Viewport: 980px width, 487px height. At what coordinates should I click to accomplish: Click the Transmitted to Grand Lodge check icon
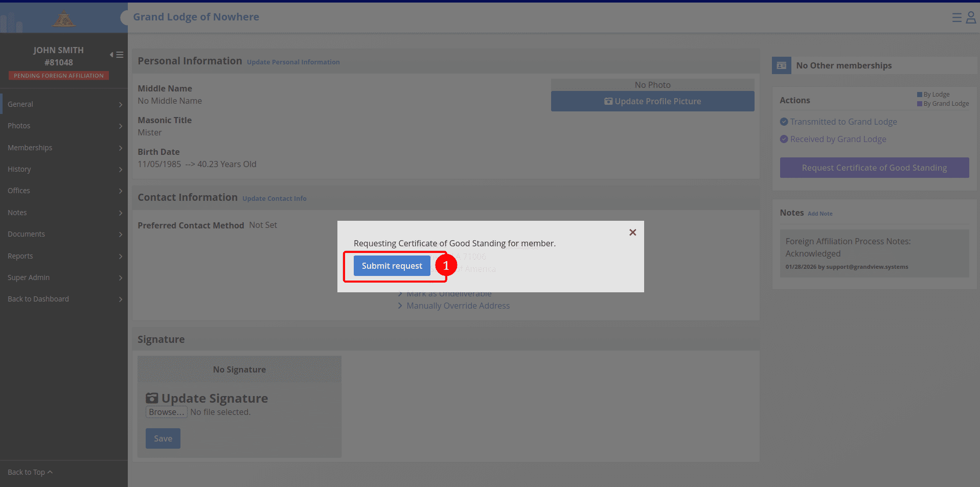784,122
